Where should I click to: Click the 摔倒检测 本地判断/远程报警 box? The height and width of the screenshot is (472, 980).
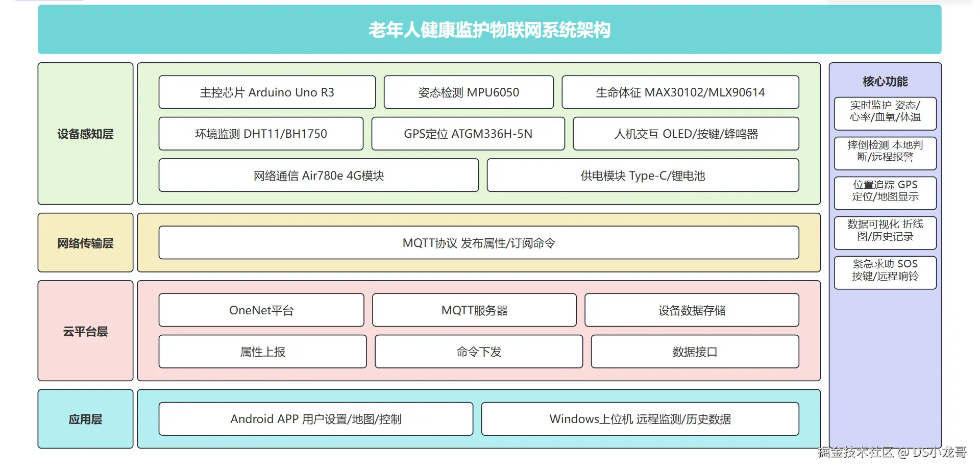click(885, 153)
